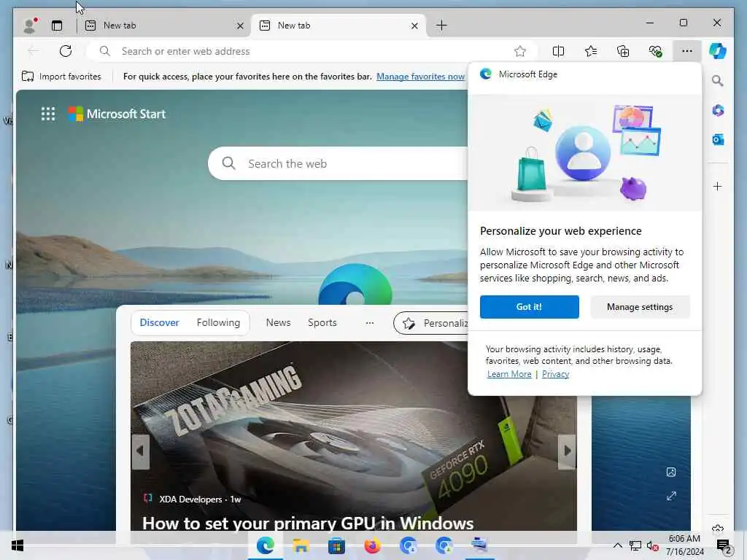Open Microsoft Store from taskbar

tap(336, 545)
